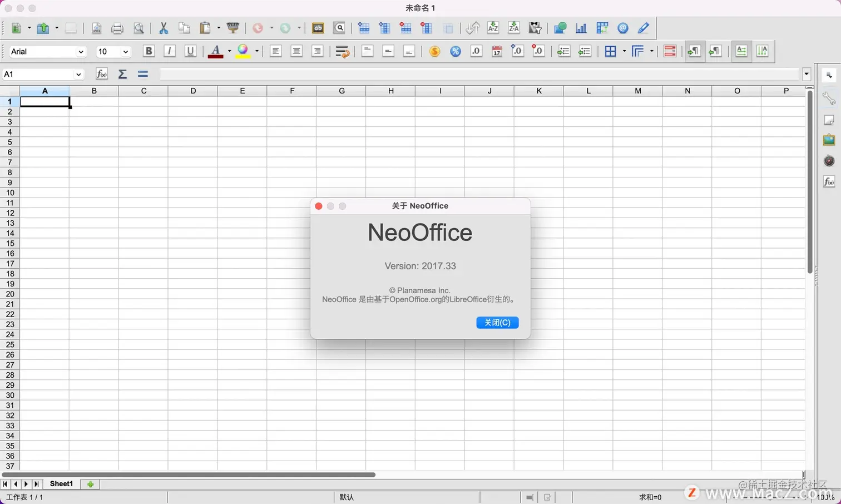
Task: Apply Date format calendar icon
Action: point(497,51)
